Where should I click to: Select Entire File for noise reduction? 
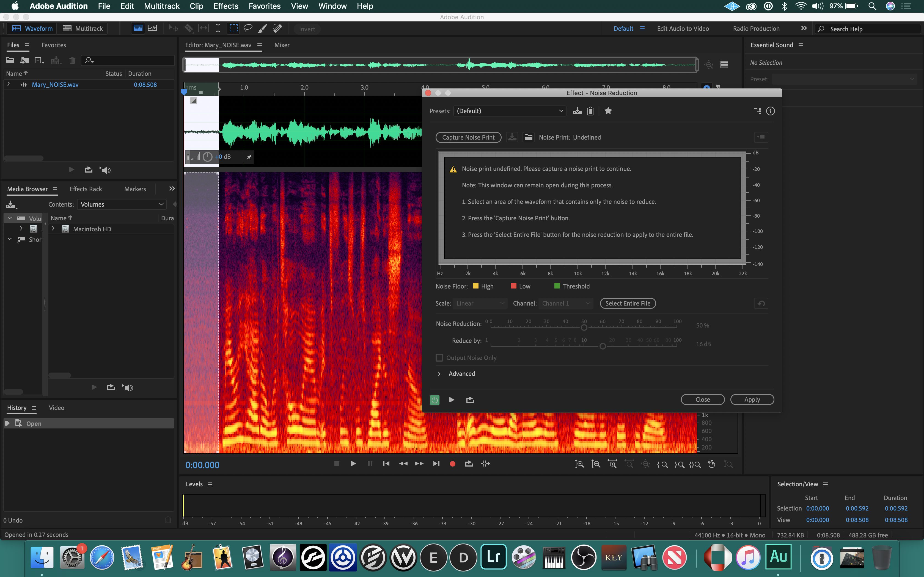[627, 303]
